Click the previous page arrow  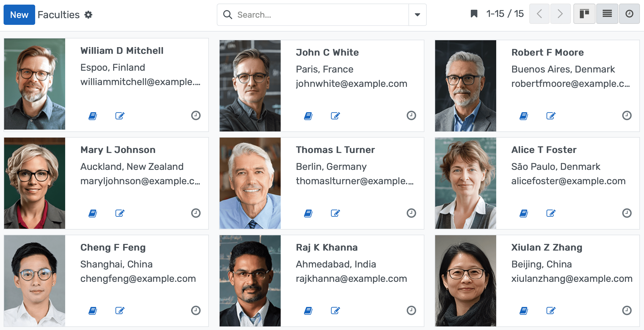[x=539, y=14]
